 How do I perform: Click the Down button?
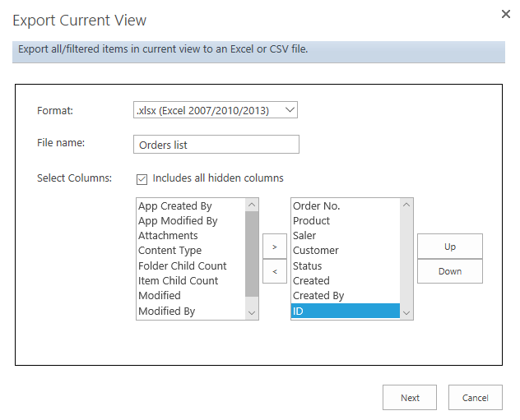pos(450,271)
